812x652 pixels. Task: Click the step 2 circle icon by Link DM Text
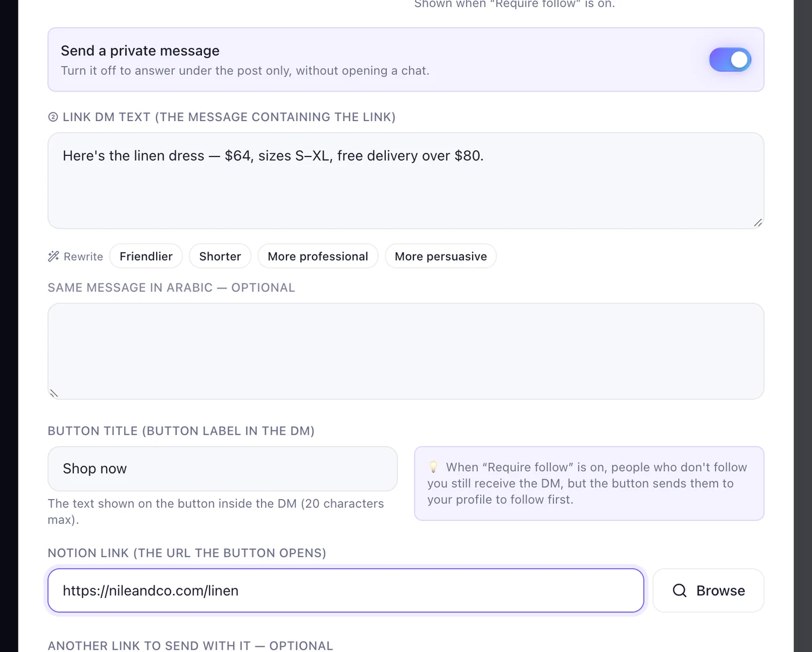coord(53,117)
